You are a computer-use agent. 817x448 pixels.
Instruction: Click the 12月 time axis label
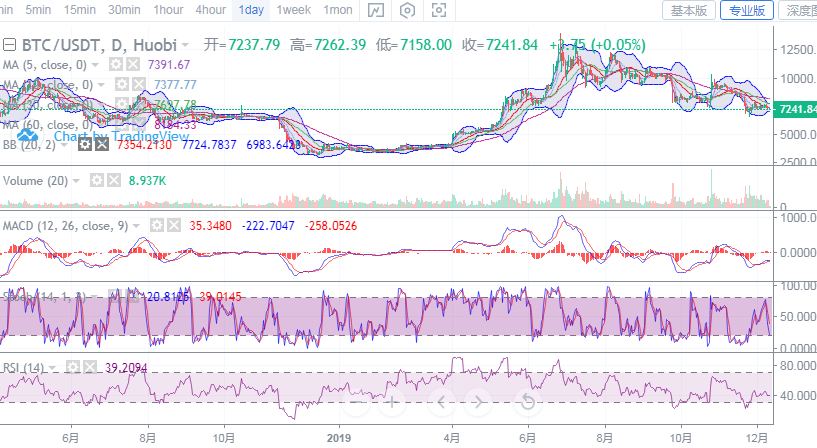click(756, 438)
